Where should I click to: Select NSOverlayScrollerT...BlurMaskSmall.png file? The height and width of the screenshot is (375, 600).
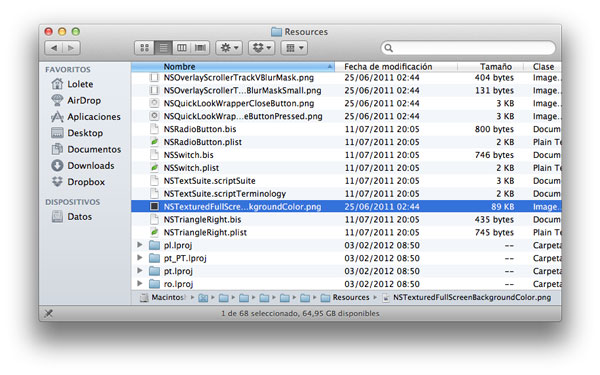[x=242, y=91]
